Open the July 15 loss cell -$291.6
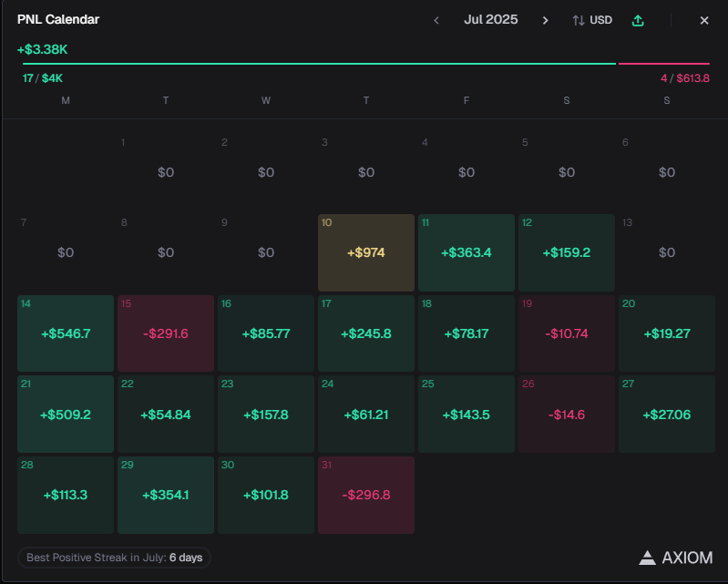The image size is (728, 584). pos(166,333)
